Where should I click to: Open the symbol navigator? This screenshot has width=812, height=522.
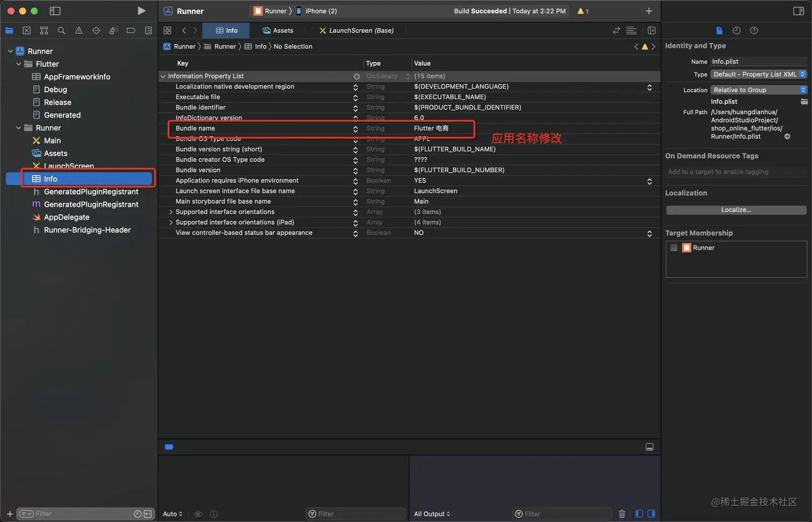[x=44, y=31]
